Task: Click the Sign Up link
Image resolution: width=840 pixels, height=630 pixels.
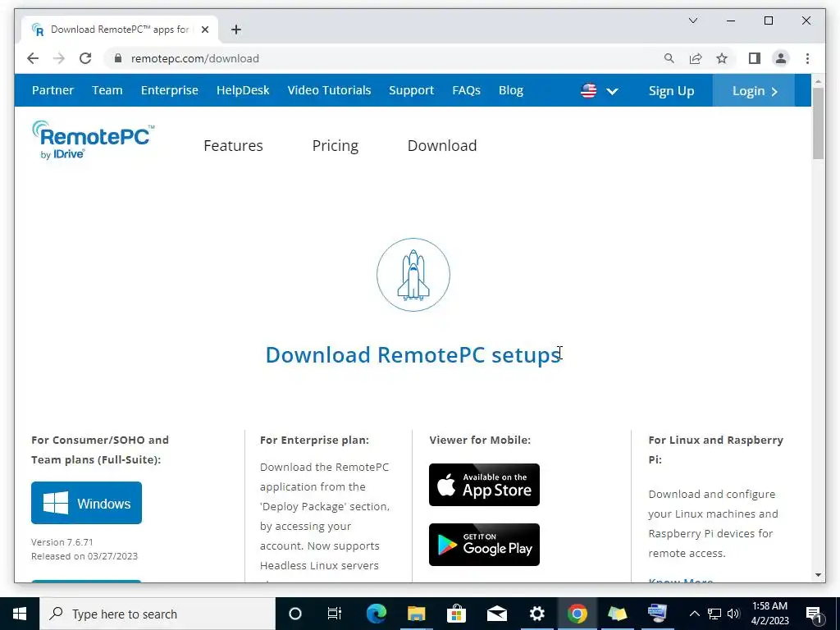Action: click(x=671, y=90)
